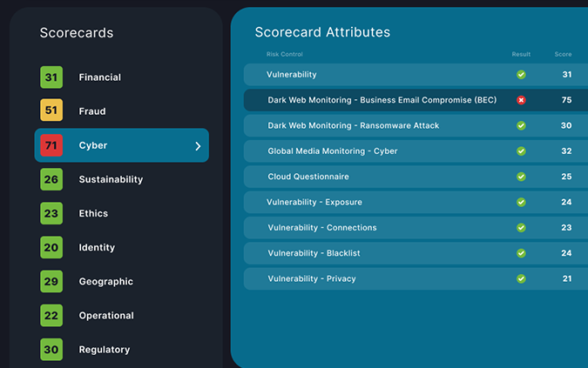
Task: Click the Result column header
Action: click(521, 54)
